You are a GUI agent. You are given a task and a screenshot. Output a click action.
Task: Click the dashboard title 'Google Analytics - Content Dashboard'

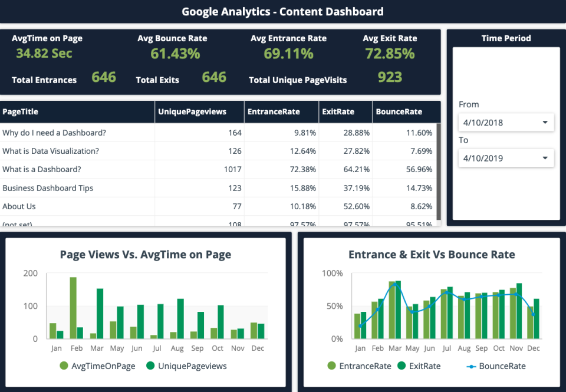[282, 12]
